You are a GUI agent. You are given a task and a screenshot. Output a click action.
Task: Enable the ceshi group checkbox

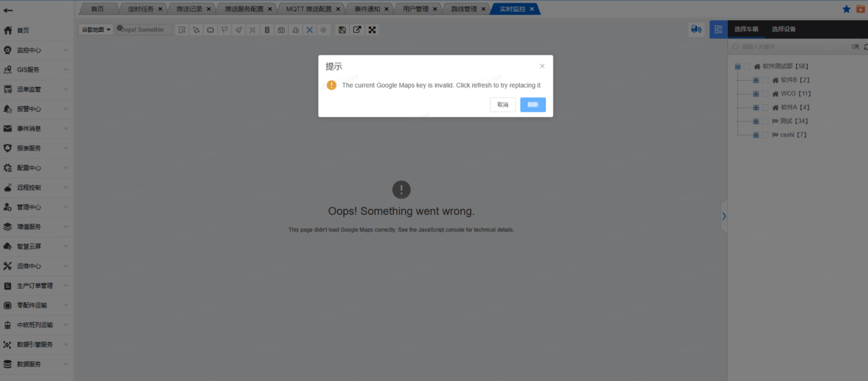click(x=765, y=135)
